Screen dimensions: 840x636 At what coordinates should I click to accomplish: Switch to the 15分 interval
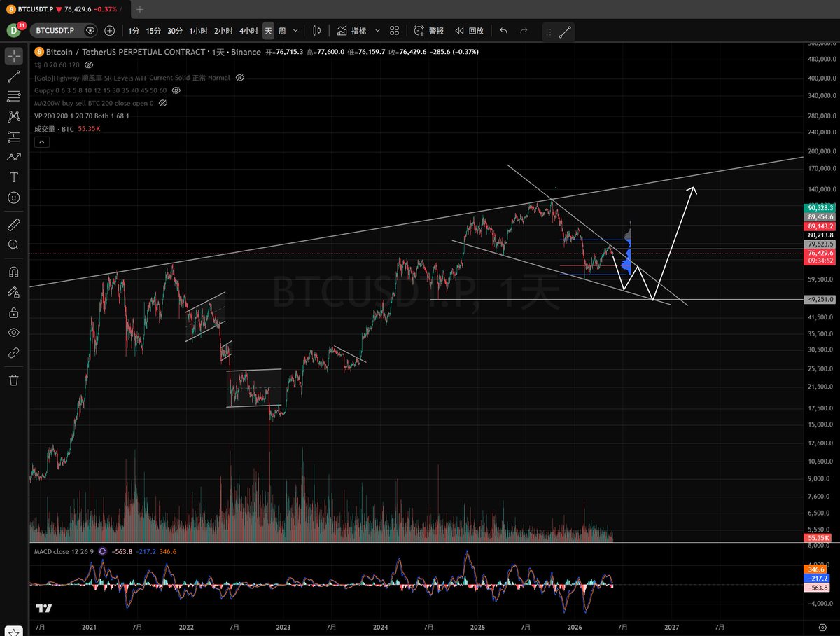(153, 31)
